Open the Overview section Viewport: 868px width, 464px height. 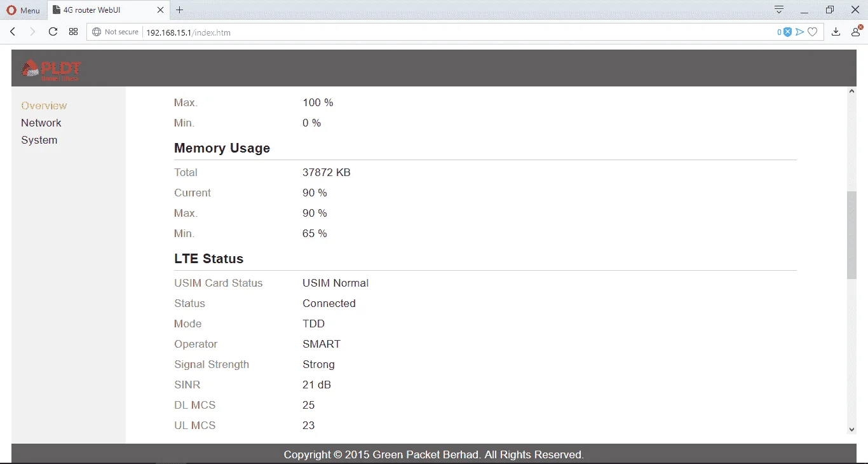pos(44,106)
